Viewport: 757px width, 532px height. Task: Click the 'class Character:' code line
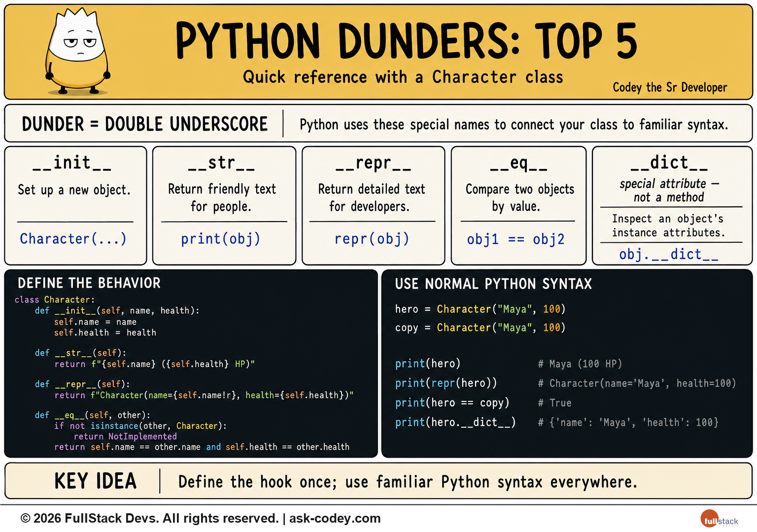pos(55,299)
